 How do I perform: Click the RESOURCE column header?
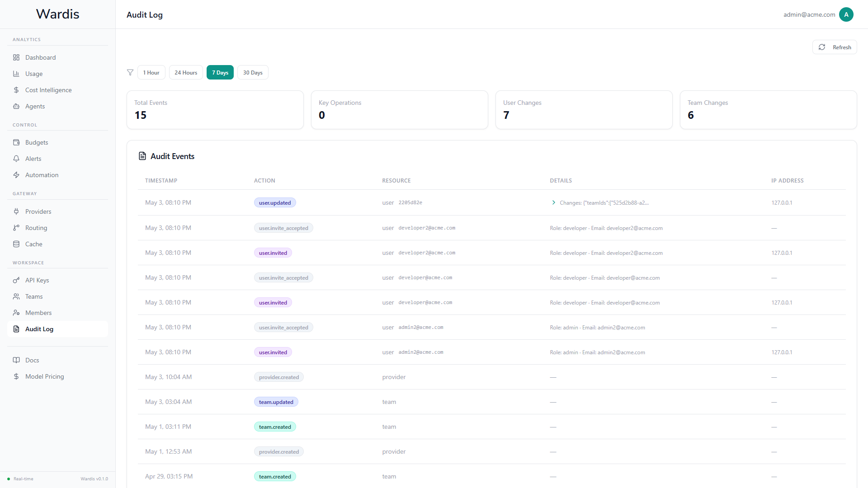396,180
